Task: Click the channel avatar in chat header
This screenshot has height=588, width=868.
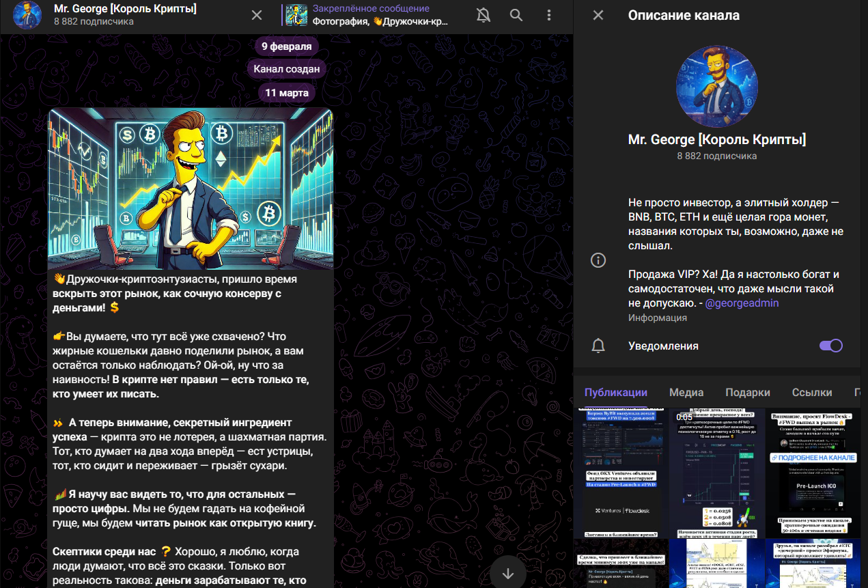Action: [28, 15]
